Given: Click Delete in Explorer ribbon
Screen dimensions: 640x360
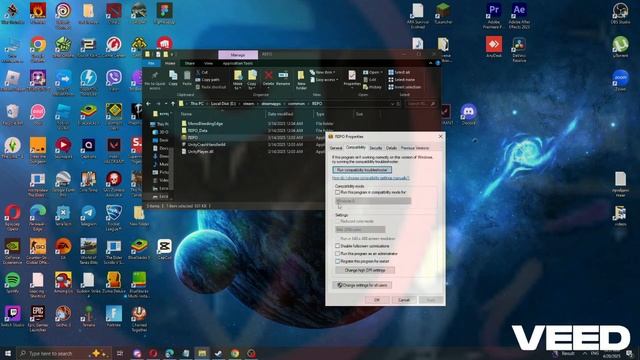Looking at the screenshot, I should coord(268,78).
